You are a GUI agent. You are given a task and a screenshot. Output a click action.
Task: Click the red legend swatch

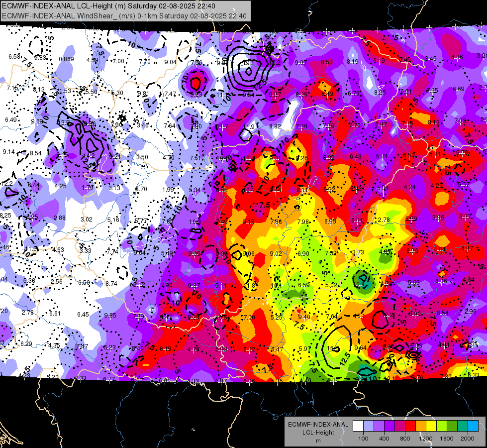tap(410, 426)
